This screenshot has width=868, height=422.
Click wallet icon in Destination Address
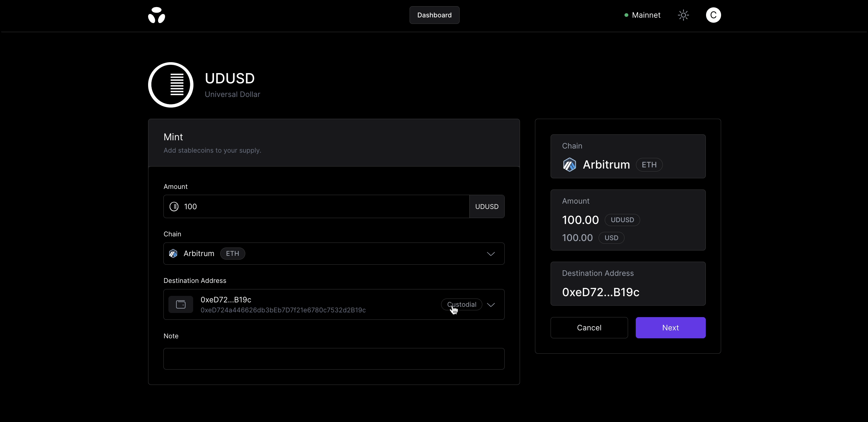181,305
